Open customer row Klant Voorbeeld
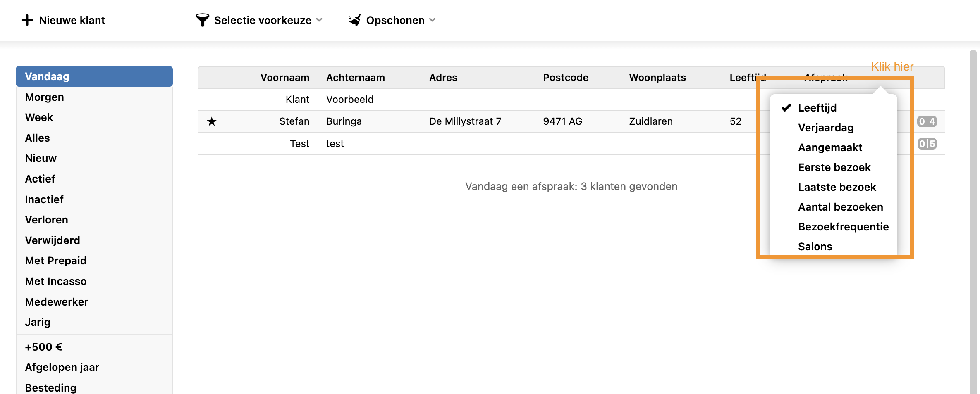Screen dimensions: 980x394 click(x=349, y=100)
